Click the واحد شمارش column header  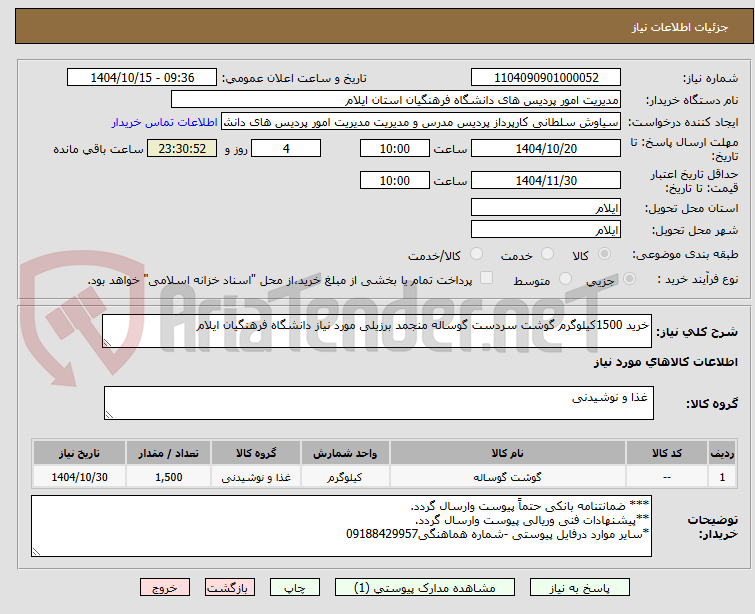345,453
